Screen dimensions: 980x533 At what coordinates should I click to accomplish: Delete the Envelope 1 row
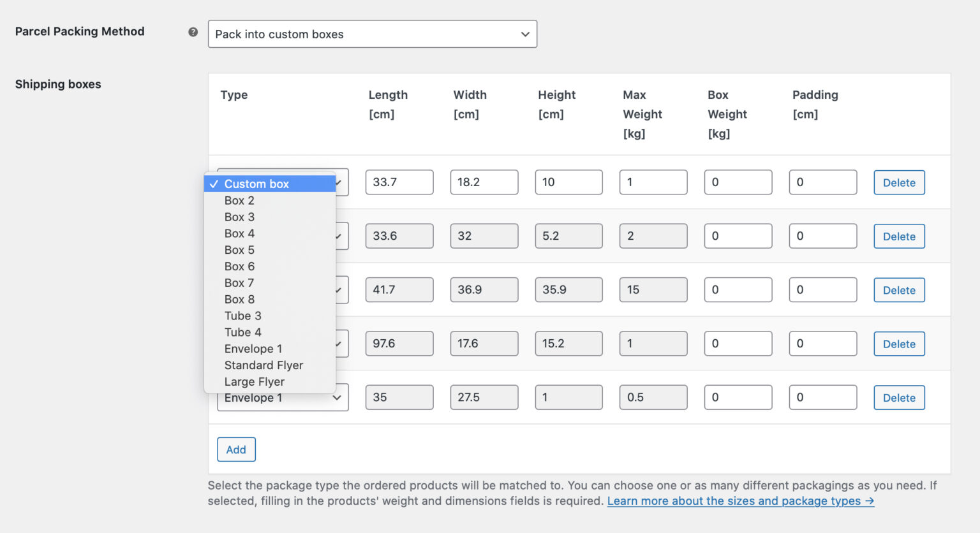click(899, 397)
